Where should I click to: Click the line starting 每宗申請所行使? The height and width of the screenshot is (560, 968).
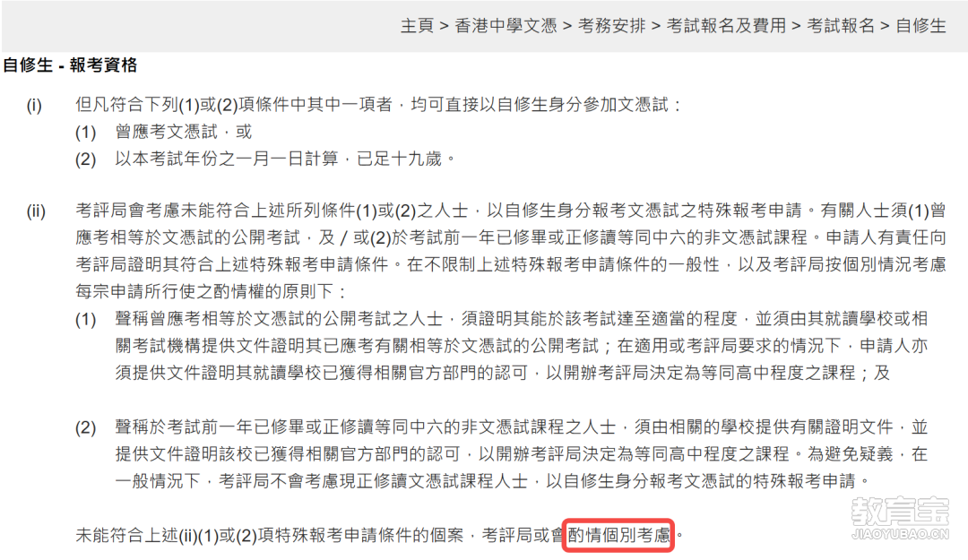coord(210,291)
